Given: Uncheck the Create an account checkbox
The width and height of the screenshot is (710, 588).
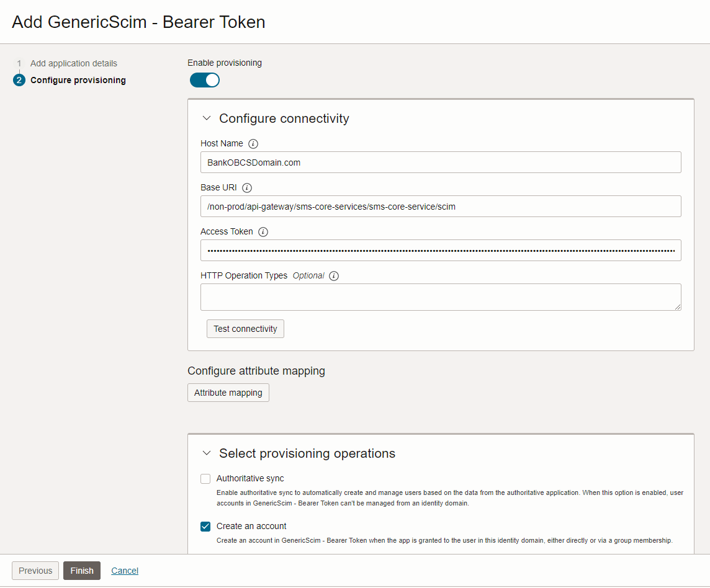Looking at the screenshot, I should 205,527.
